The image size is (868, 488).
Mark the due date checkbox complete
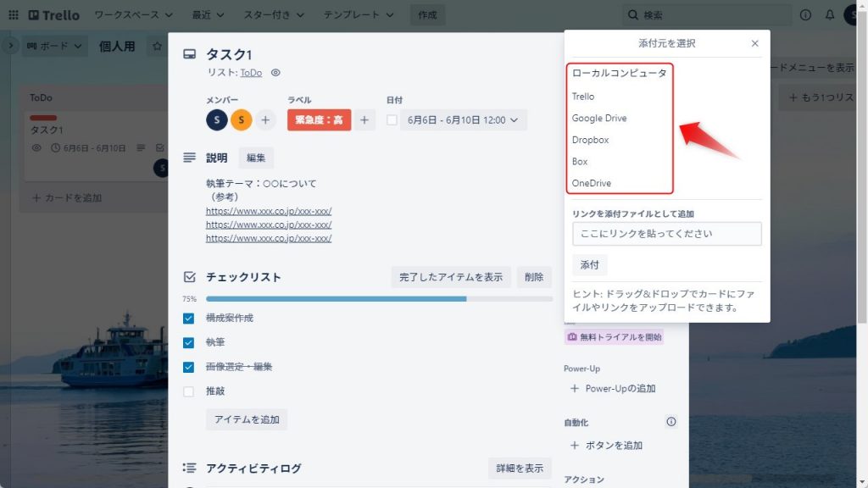(392, 120)
